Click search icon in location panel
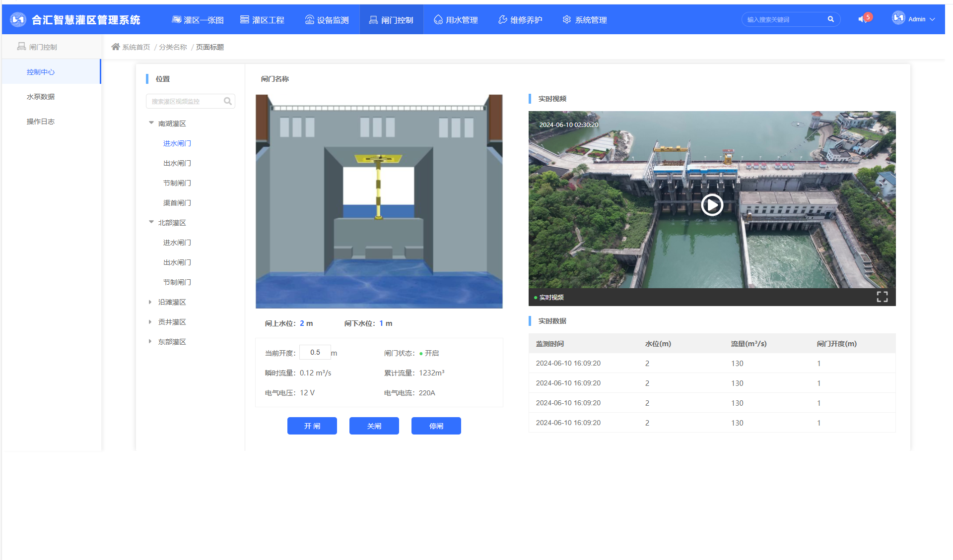Image resolution: width=953 pixels, height=560 pixels. click(x=227, y=101)
